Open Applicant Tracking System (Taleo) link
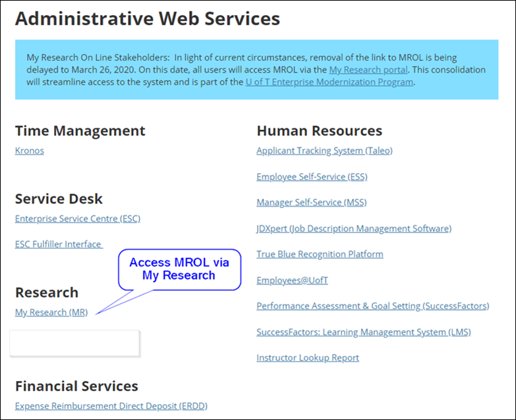The image size is (516, 420). click(324, 151)
